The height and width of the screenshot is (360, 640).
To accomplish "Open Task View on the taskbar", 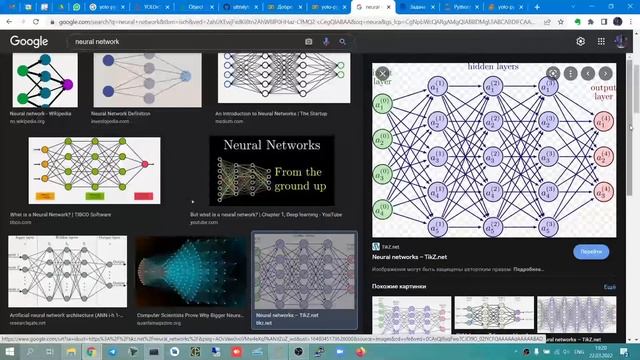I will click(x=50, y=351).
